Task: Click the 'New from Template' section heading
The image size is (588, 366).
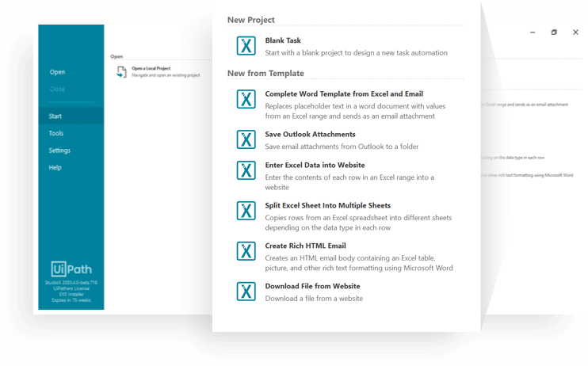Action: pos(265,74)
